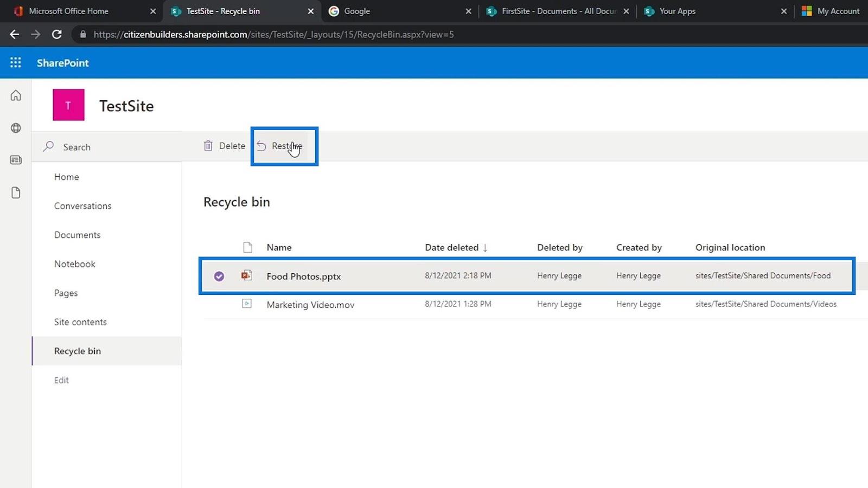Open Conversations in site navigation
Viewport: 868px width, 488px height.
(83, 206)
